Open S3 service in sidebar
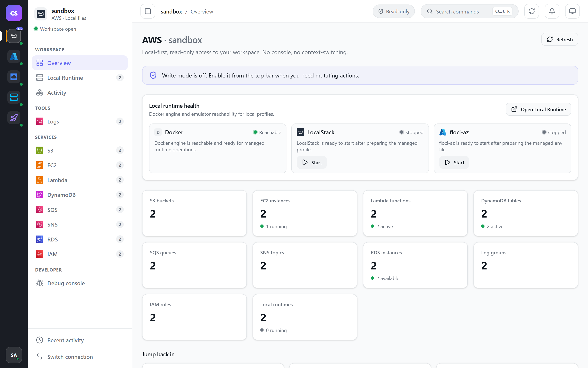The width and height of the screenshot is (588, 368). pos(80,150)
